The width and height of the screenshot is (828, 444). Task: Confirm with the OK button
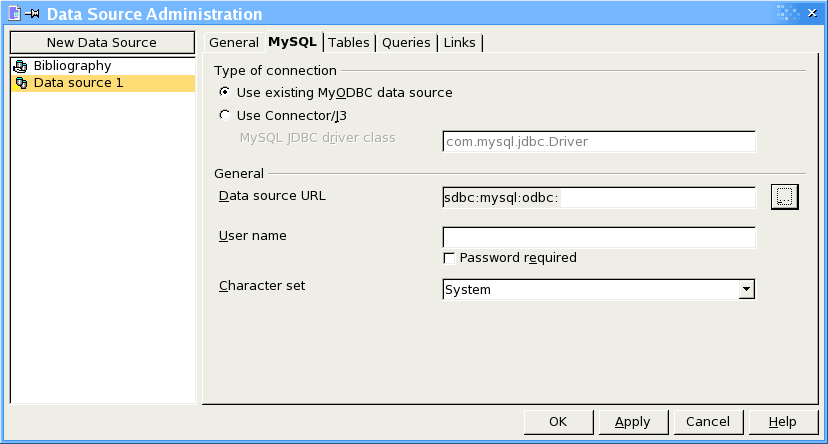pyautogui.click(x=558, y=422)
